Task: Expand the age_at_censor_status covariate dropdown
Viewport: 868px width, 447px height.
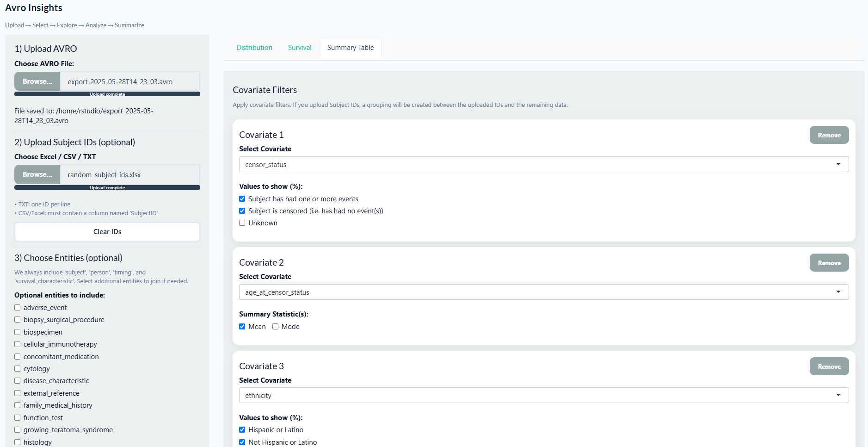Action: [543, 292]
